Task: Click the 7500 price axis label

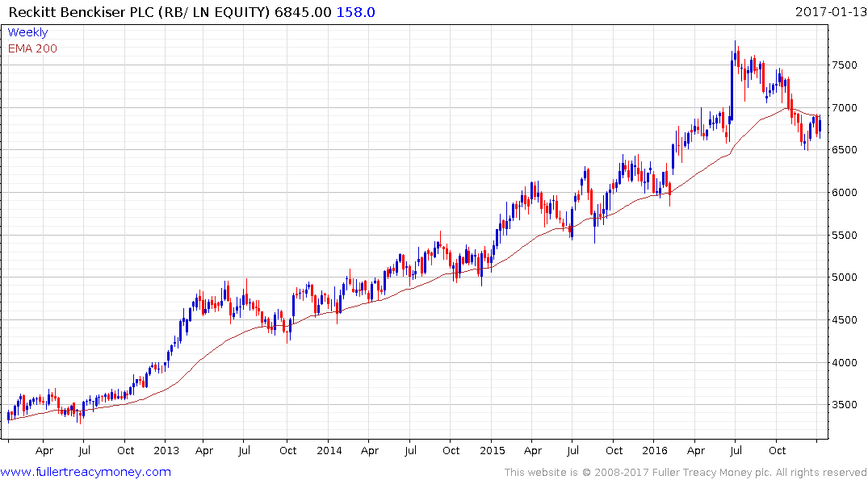Action: (x=844, y=65)
